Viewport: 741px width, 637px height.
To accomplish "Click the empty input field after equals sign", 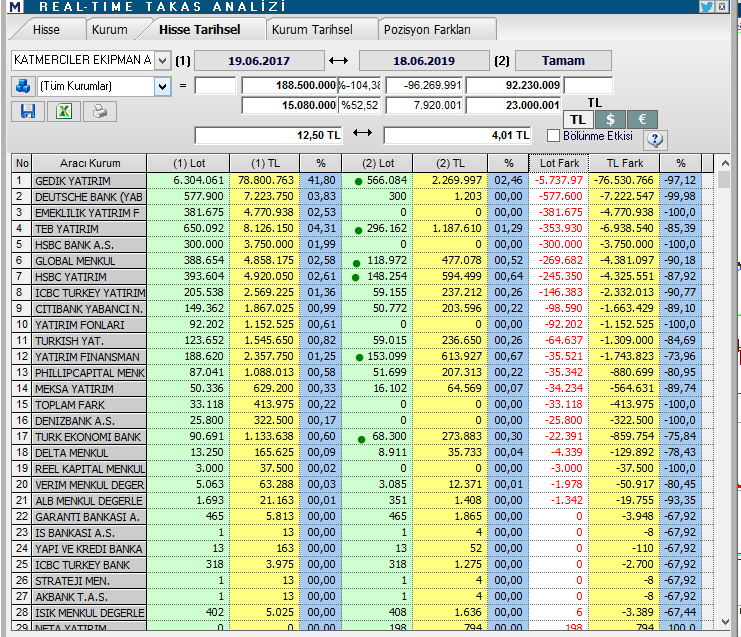I will (x=215, y=86).
